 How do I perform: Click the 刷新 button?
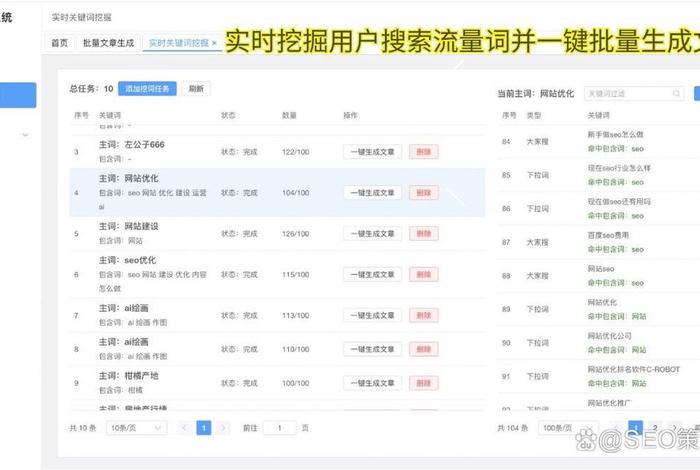(x=196, y=88)
